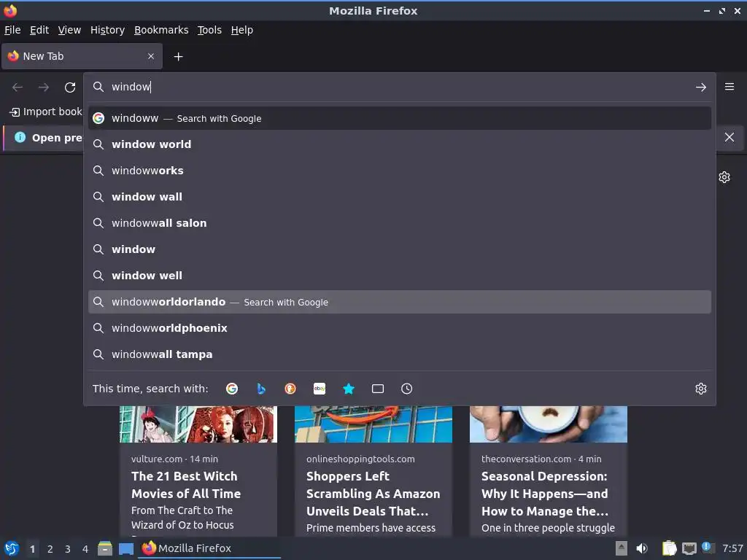The image size is (747, 560).
Task: Open vulture.com witch movies article thumbnail
Action: 198,424
